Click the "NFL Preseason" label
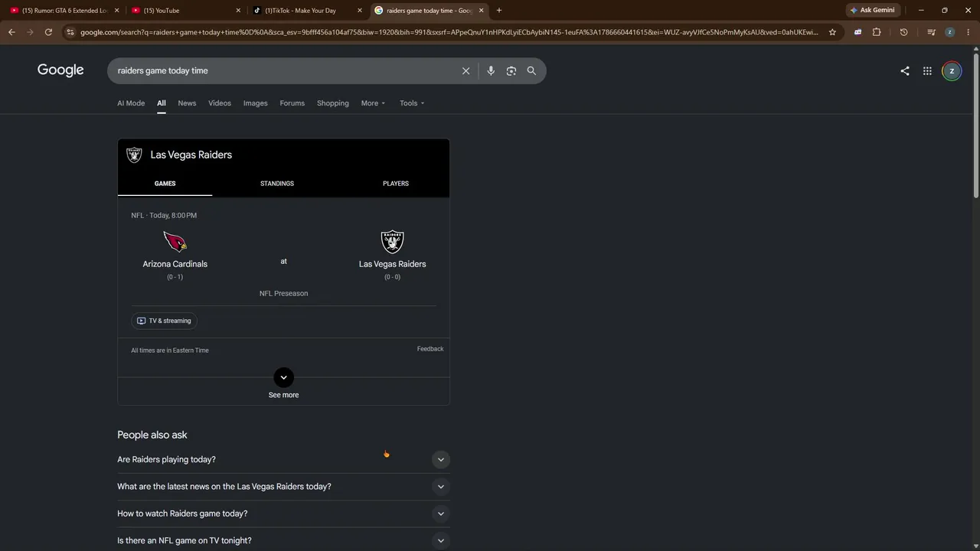The image size is (980, 551). coord(284,294)
